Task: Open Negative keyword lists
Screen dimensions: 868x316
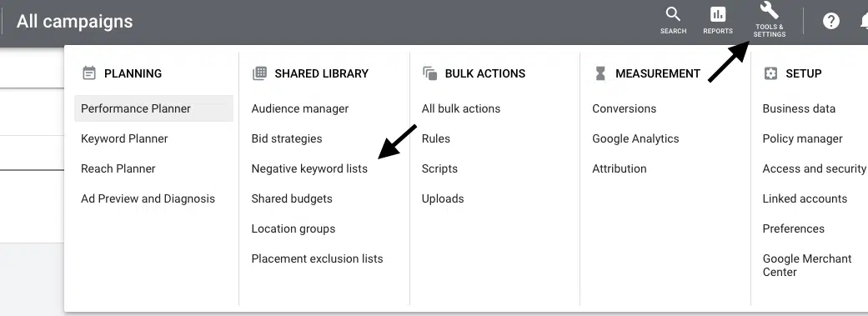Action: [x=309, y=168]
